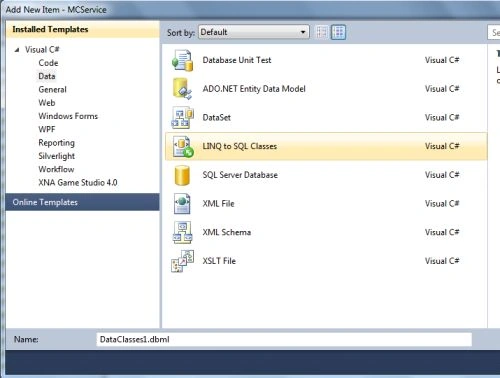Select the Silverlight category
This screenshot has height=378, width=500.
tap(56, 156)
